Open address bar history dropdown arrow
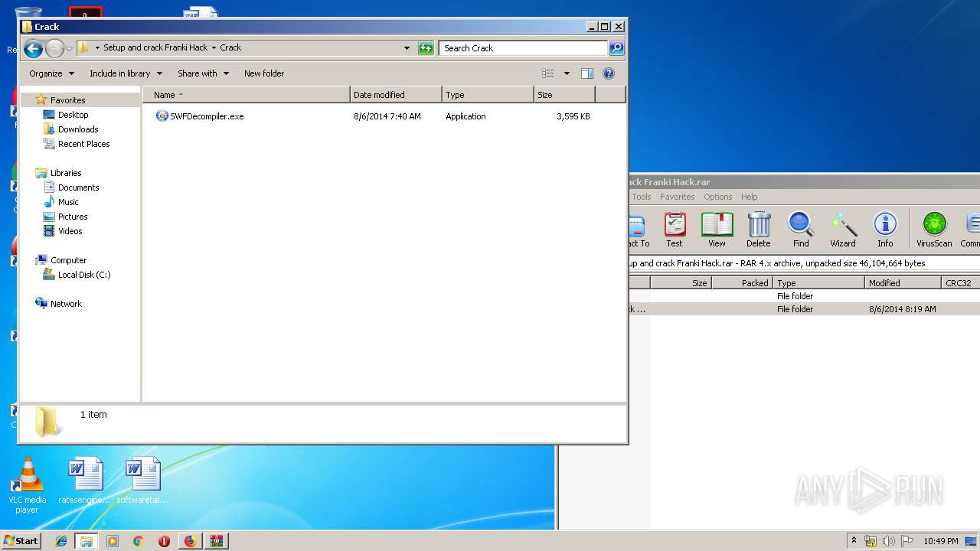980x551 pixels. [x=407, y=48]
